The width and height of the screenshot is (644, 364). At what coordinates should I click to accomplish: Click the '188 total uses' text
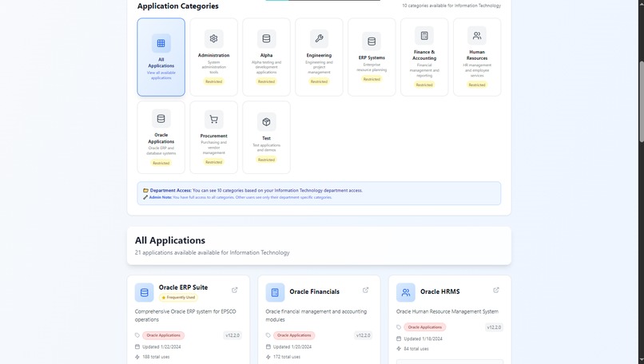coord(156,357)
